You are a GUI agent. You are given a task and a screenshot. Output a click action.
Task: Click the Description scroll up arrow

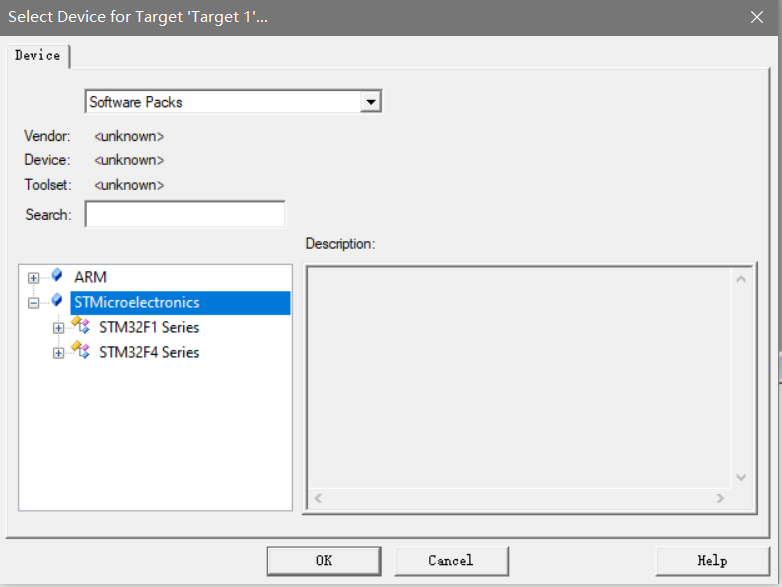click(x=741, y=279)
